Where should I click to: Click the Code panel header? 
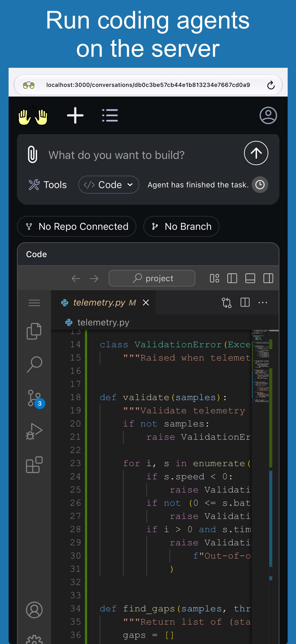tap(148, 254)
